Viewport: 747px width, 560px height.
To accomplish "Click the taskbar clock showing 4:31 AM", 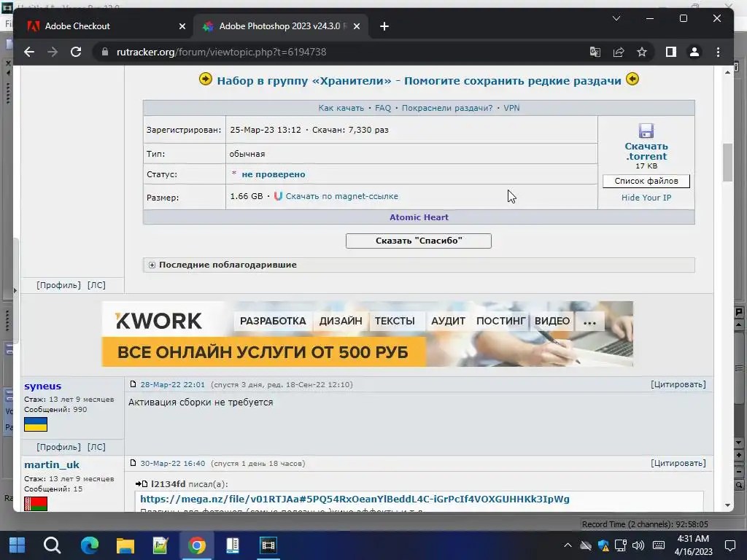I will pyautogui.click(x=693, y=545).
